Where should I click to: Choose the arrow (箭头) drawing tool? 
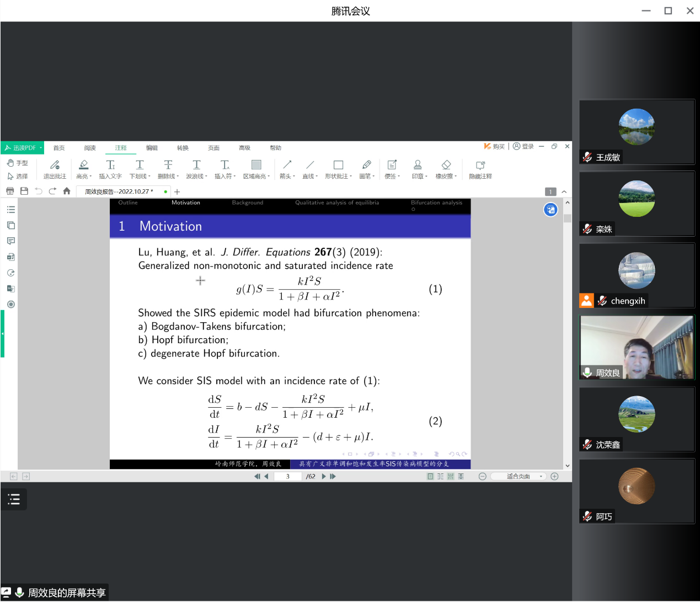pyautogui.click(x=287, y=165)
